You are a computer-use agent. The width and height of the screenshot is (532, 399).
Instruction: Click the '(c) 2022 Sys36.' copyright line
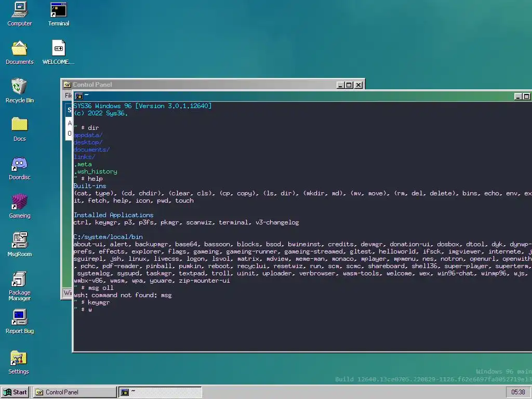pyautogui.click(x=101, y=113)
